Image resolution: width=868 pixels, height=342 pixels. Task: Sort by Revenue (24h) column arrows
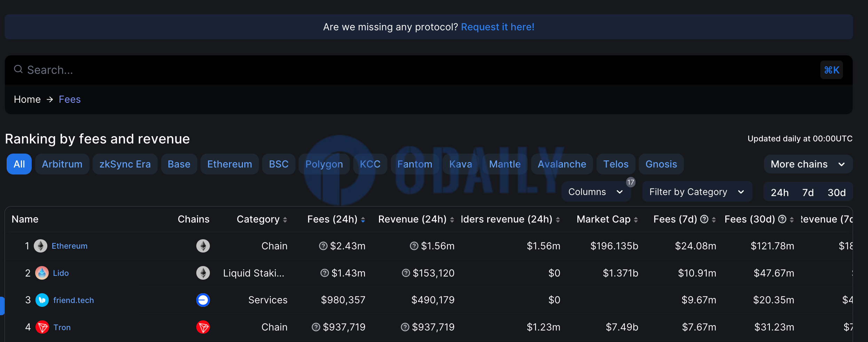click(452, 220)
